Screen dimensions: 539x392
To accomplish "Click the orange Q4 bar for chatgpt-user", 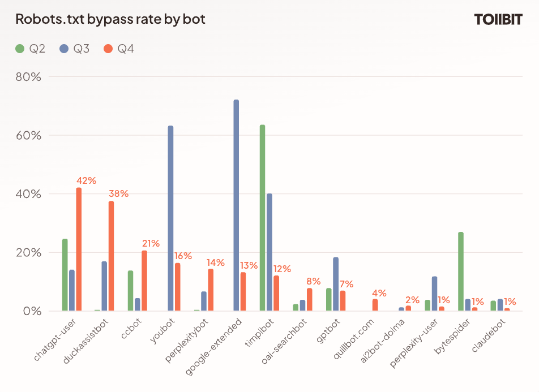I will pos(79,249).
